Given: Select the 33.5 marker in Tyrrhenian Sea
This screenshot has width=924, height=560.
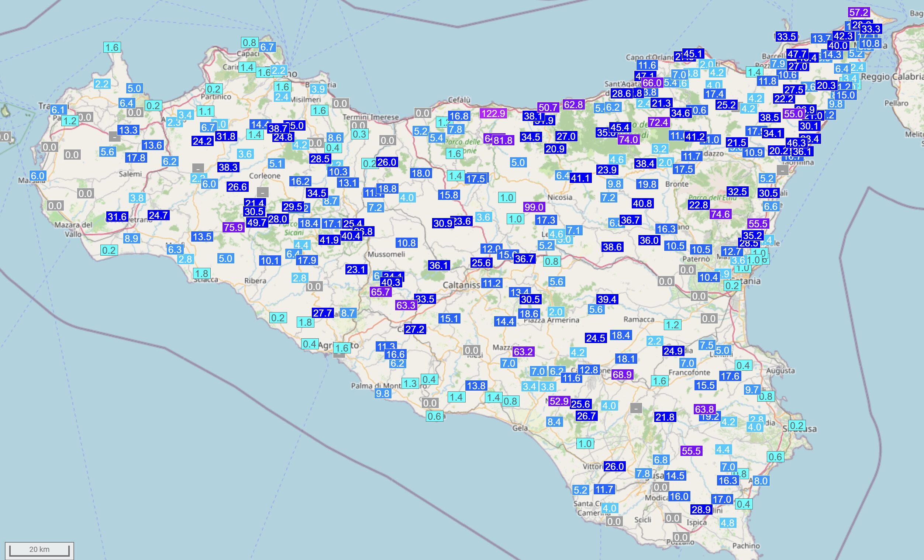Looking at the screenshot, I should click(786, 37).
